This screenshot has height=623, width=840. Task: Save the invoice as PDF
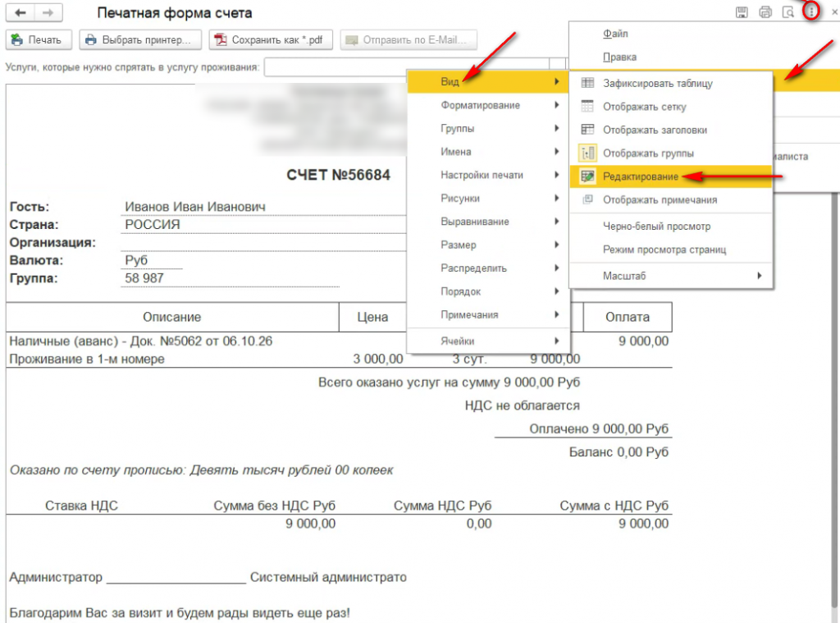(x=271, y=39)
